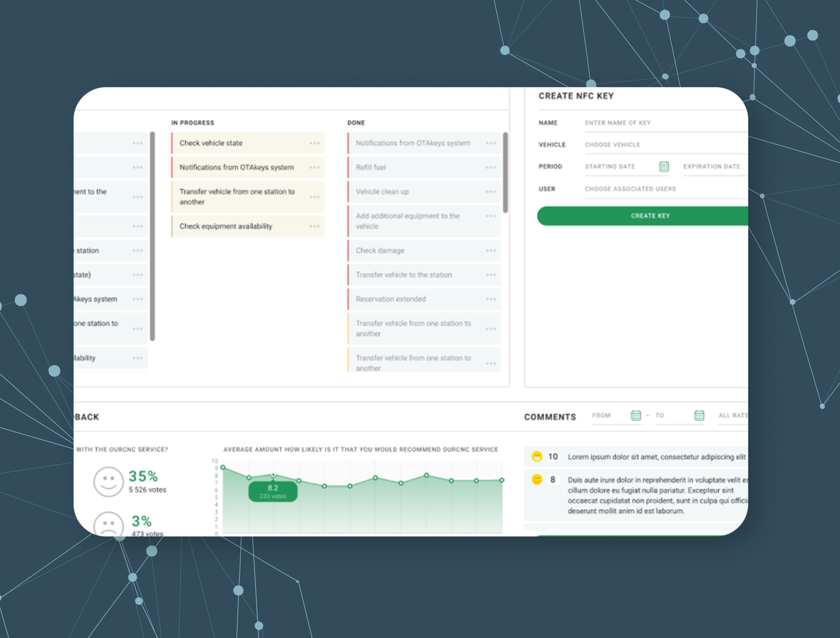
Task: Open options for left-column card 'Akeys system'
Action: [137, 299]
